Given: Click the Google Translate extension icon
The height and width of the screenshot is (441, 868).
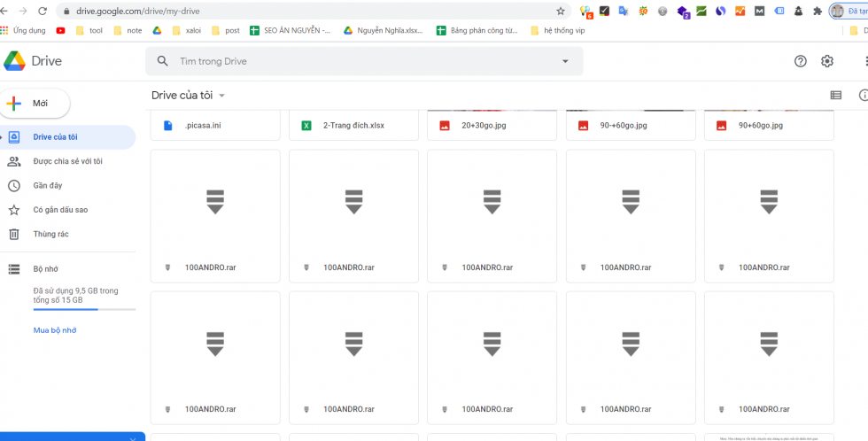Looking at the screenshot, I should [624, 11].
